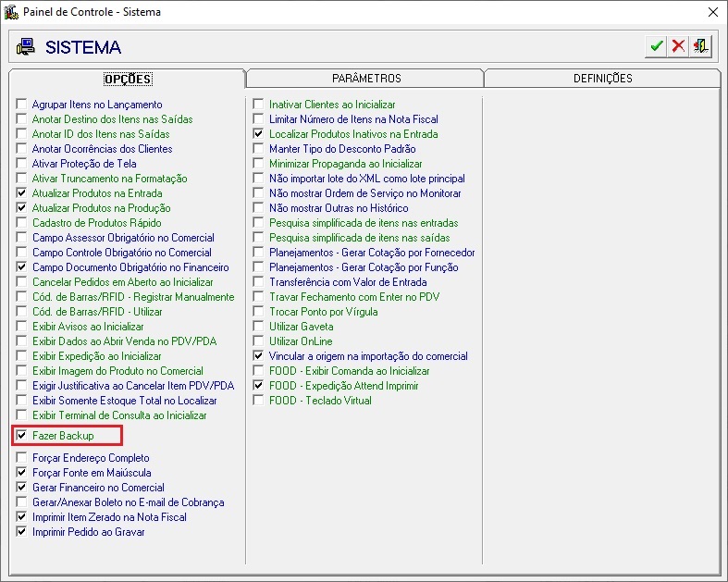Click the exit door icon
Viewport: 728px width, 582px height.
point(701,47)
